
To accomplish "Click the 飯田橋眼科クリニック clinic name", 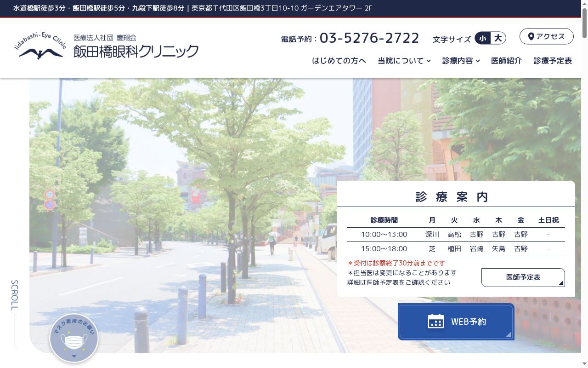I will click(x=136, y=51).
